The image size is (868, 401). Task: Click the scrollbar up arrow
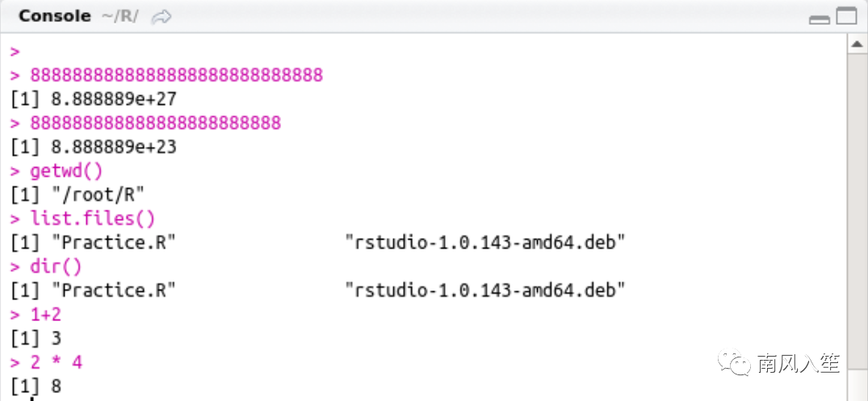(858, 44)
